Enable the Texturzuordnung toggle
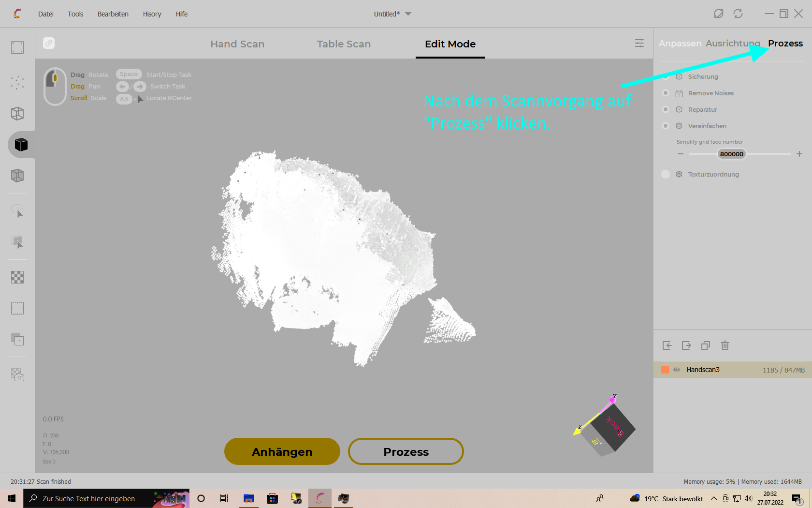This screenshot has height=508, width=812. coord(666,174)
